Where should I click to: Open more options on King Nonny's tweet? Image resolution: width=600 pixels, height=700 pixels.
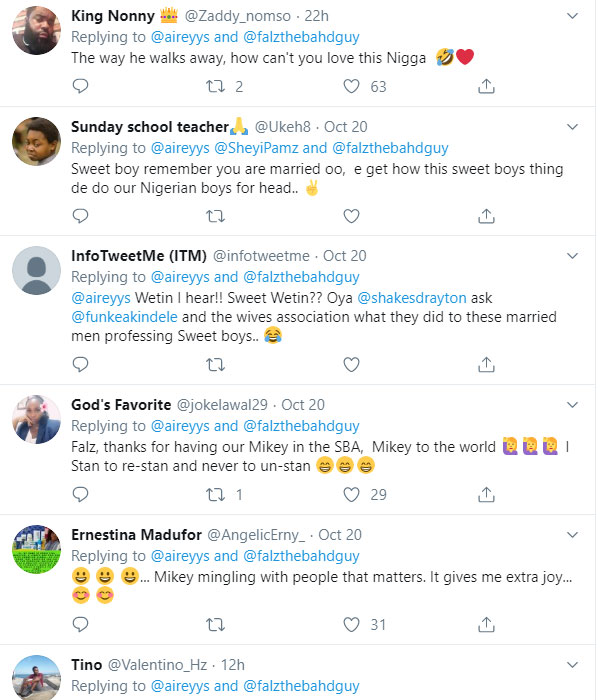572,16
